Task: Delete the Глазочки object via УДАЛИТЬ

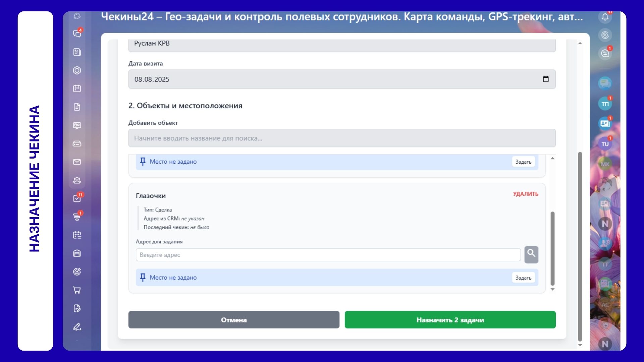Action: [x=526, y=194]
